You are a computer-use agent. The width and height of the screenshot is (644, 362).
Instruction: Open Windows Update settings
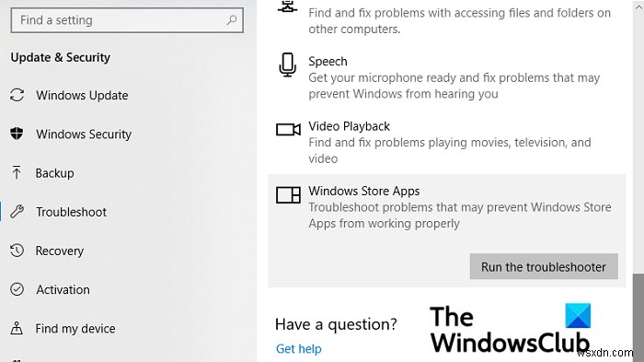(82, 96)
